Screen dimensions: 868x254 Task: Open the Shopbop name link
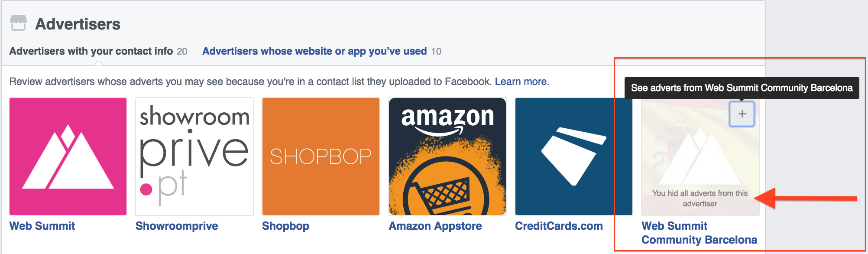[285, 226]
